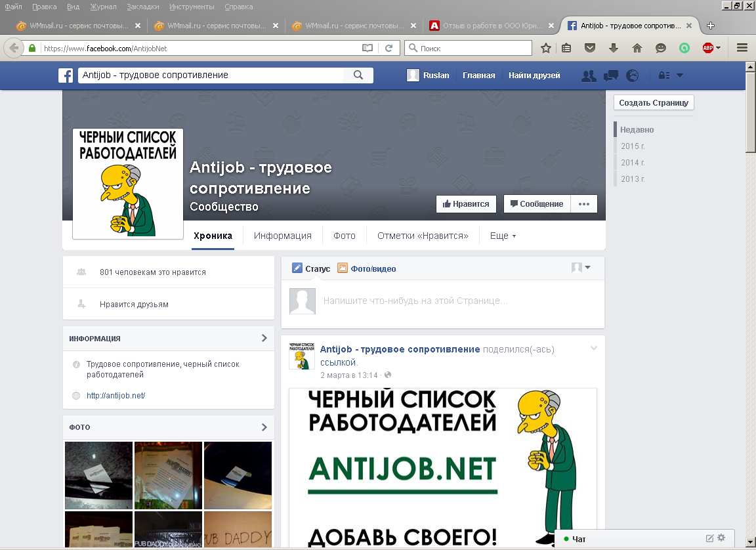Expand post options chevron on shared post

click(594, 348)
